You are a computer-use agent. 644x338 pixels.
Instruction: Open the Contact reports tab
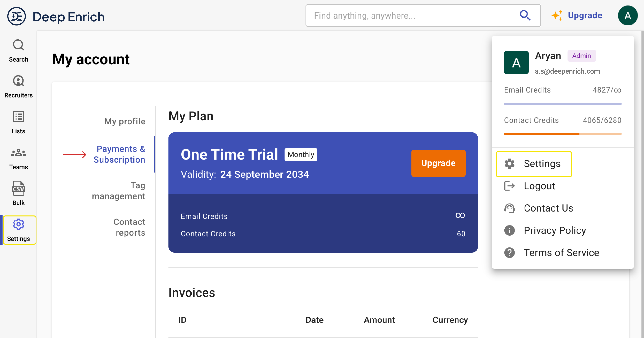point(129,227)
